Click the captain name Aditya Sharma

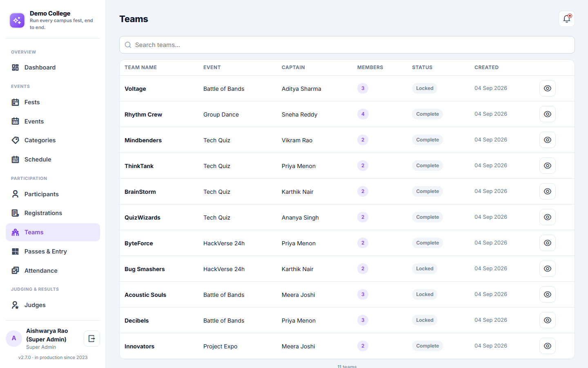point(301,89)
